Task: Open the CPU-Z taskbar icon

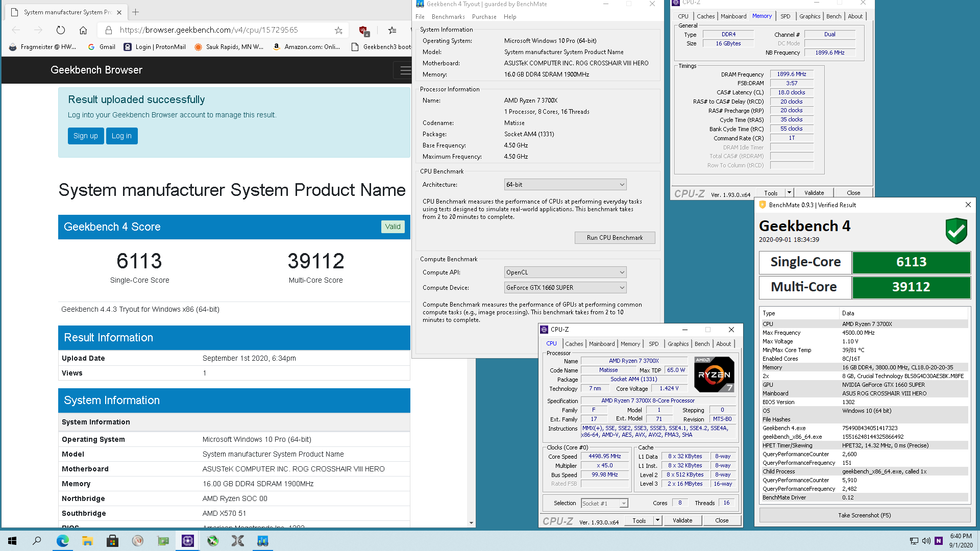Action: [187, 541]
